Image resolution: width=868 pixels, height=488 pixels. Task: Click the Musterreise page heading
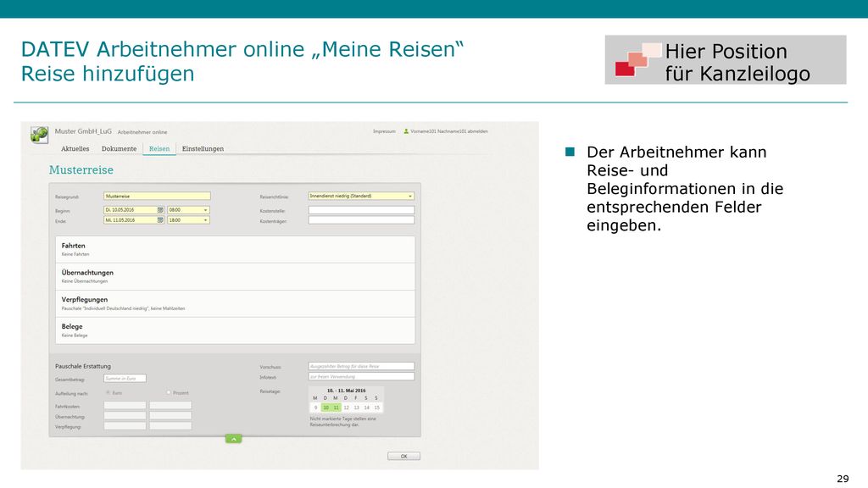(81, 169)
